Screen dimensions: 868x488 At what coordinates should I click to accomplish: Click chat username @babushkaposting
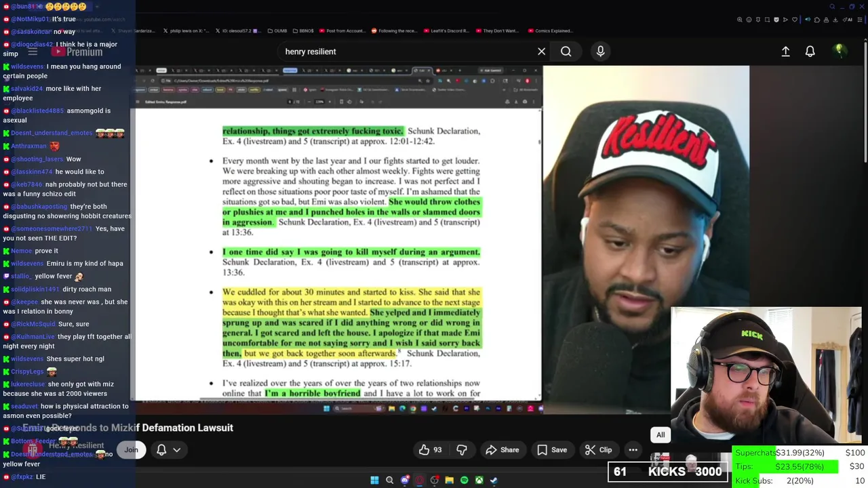pyautogui.click(x=39, y=207)
